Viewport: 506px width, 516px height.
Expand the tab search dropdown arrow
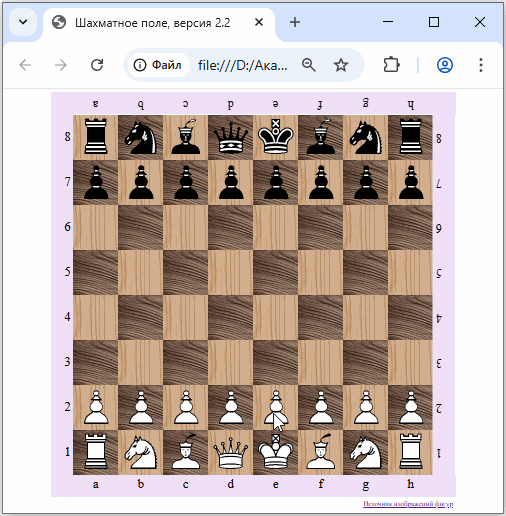pyautogui.click(x=23, y=22)
